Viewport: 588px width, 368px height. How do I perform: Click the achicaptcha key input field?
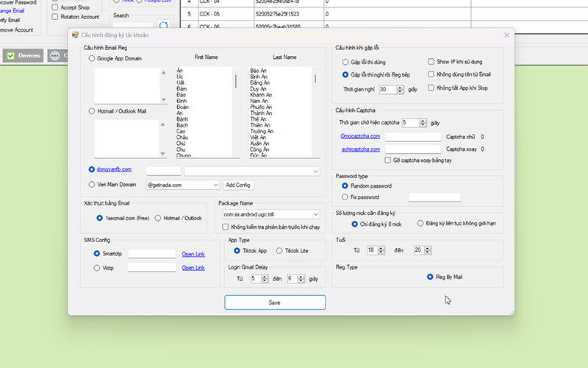pos(413,149)
